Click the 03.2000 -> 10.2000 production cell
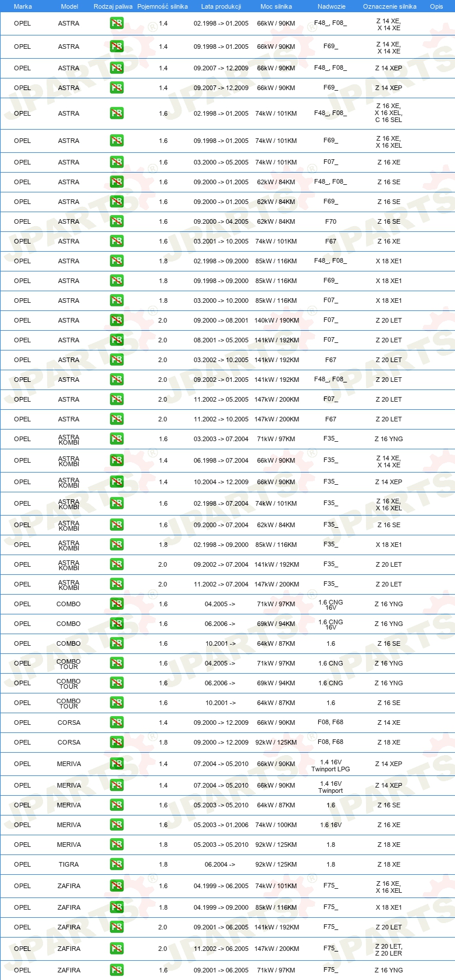Image resolution: width=455 pixels, height=980 pixels. [221, 301]
